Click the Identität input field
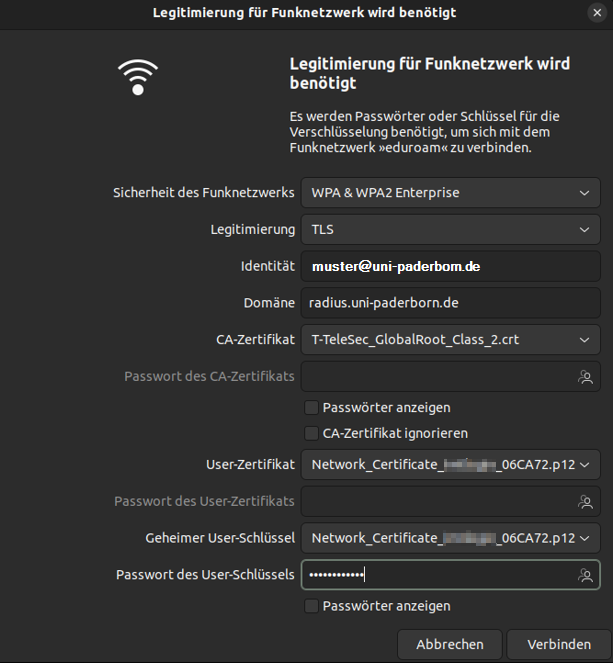613x663 pixels. (x=450, y=267)
